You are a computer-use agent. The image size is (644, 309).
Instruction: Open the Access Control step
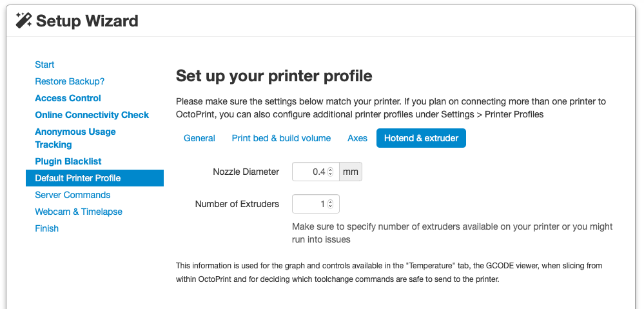click(x=68, y=98)
